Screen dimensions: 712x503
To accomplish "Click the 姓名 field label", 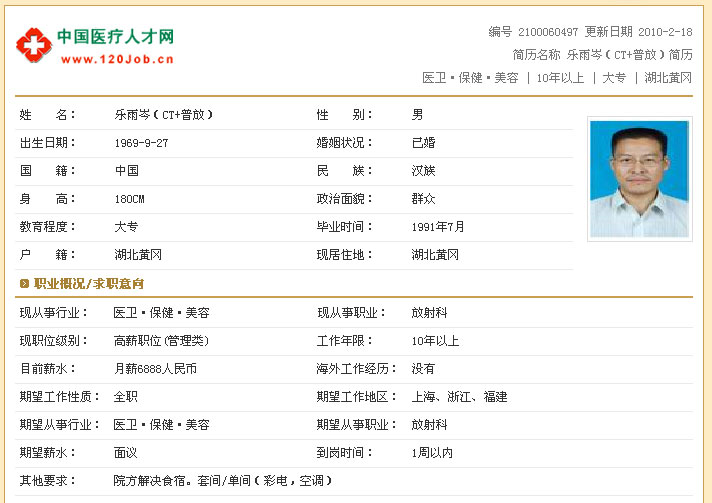I will pos(47,115).
